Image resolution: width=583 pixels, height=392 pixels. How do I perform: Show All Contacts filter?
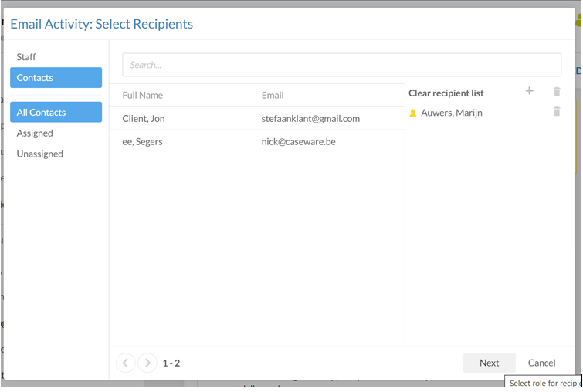(x=56, y=112)
